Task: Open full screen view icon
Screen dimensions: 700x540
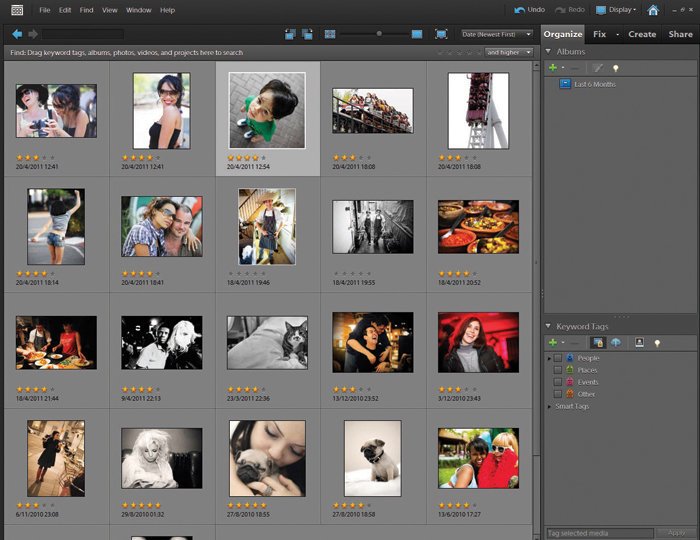Action: tap(441, 34)
